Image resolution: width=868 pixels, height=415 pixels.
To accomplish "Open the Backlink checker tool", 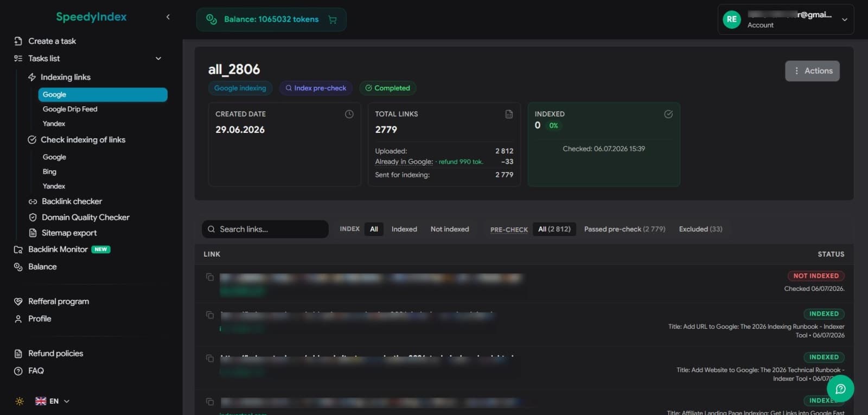I will click(x=72, y=201).
